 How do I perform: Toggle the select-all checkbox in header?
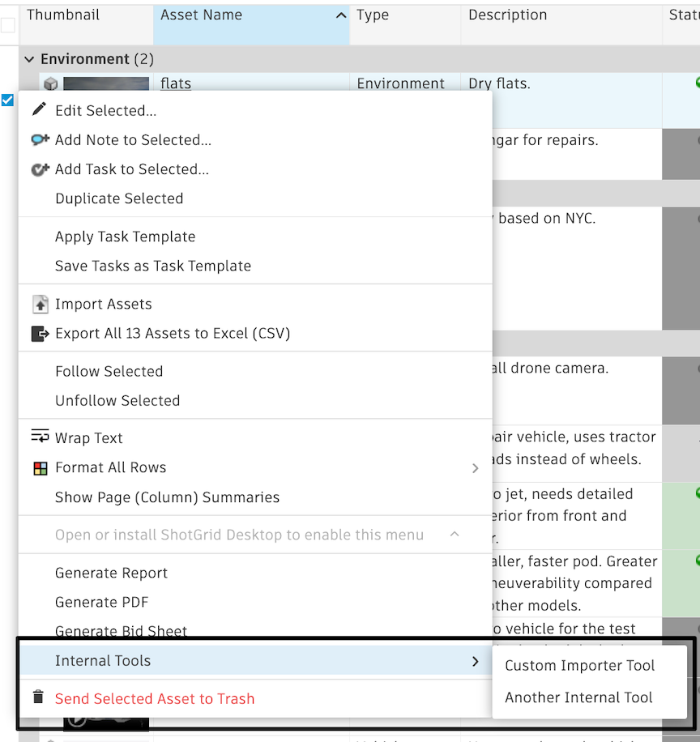click(x=7, y=25)
